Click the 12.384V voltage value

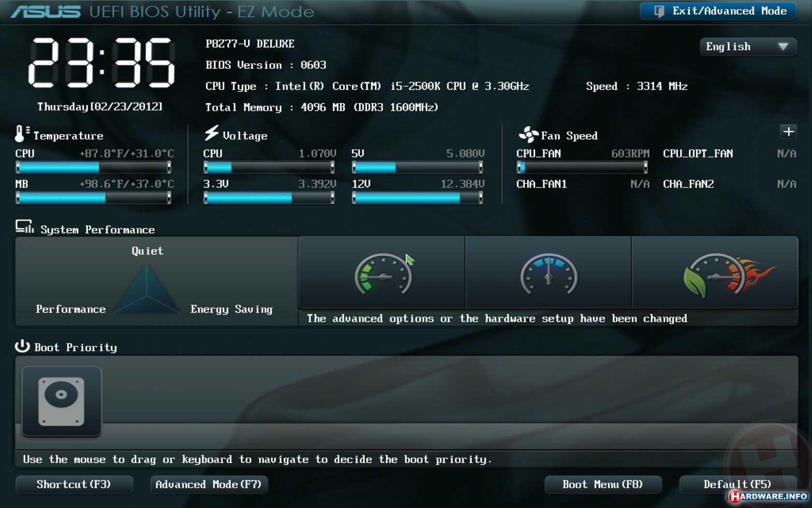[463, 184]
